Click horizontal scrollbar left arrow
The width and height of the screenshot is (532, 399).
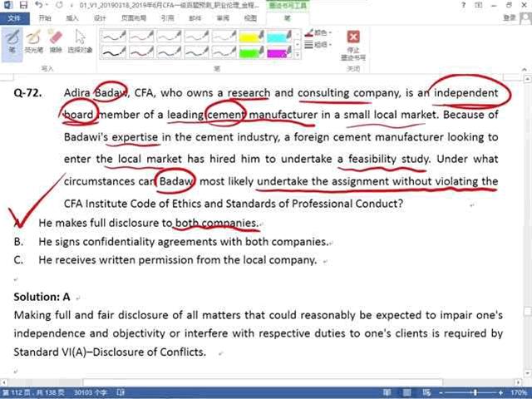pos(3,382)
